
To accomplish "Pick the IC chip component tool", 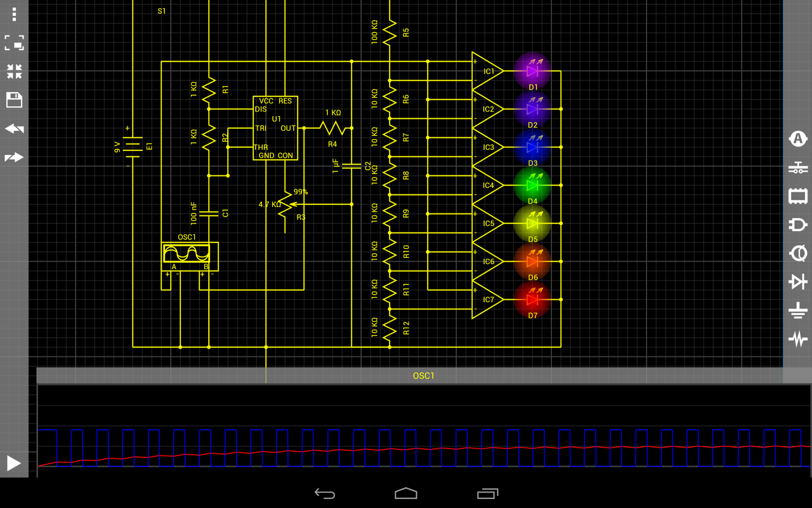I will click(798, 197).
